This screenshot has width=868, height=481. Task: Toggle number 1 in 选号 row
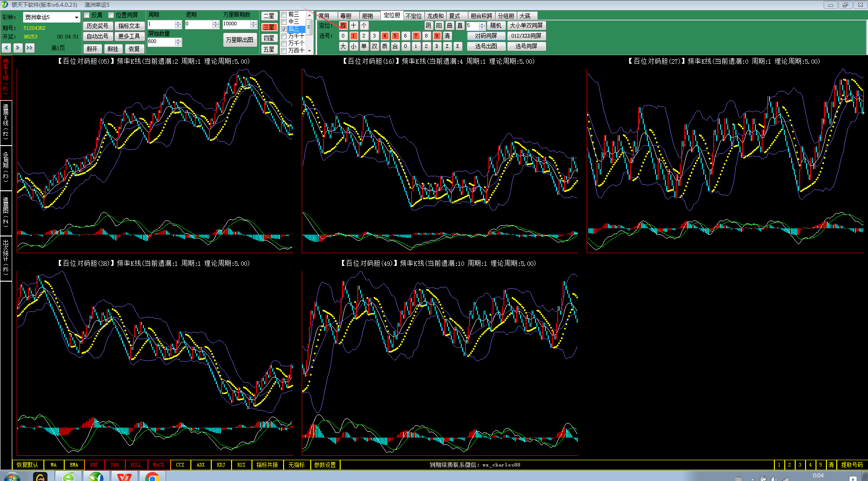coord(354,36)
